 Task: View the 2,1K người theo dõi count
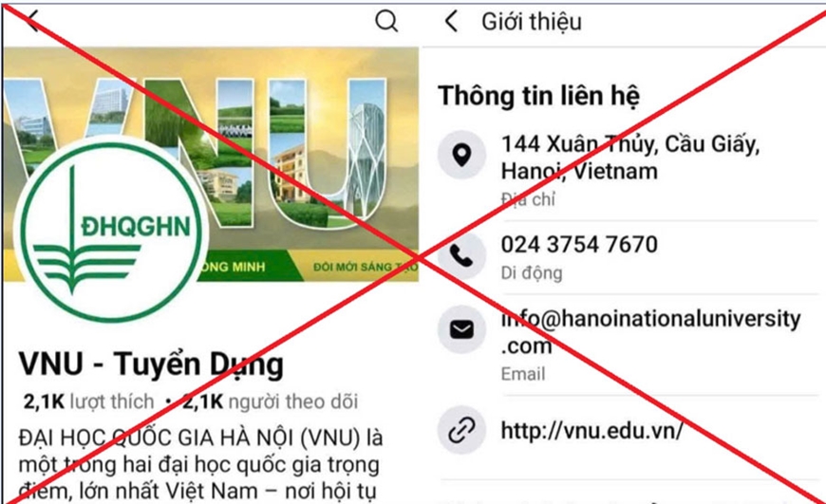click(270, 401)
